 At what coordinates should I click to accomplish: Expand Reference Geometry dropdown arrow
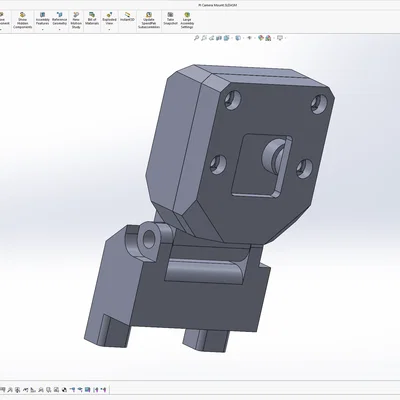(59, 30)
